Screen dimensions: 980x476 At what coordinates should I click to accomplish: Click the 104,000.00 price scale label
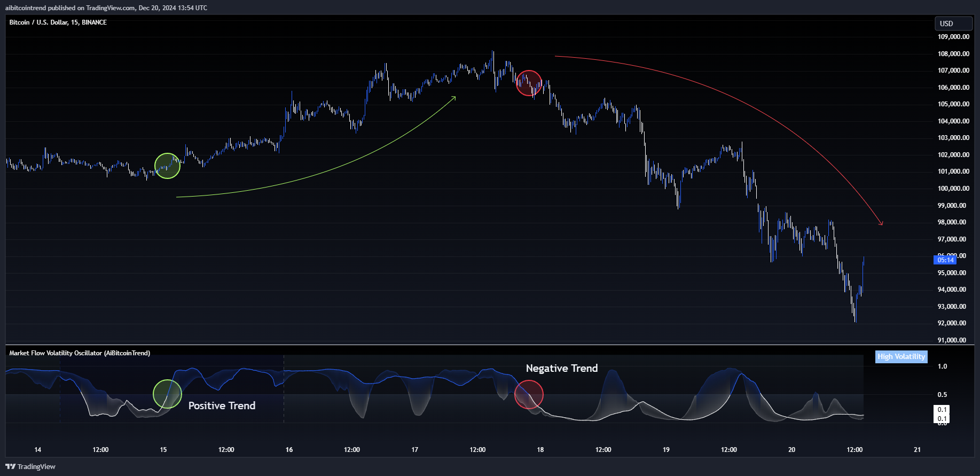pos(953,121)
